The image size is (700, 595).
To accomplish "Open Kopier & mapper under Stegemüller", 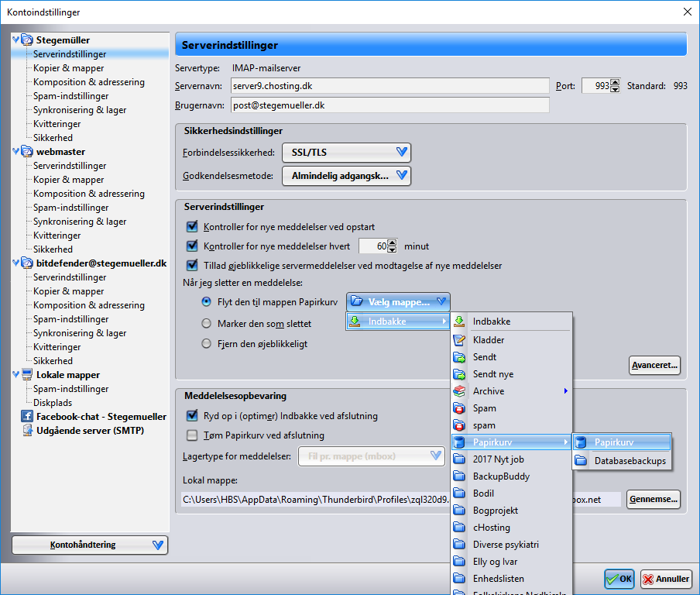I will click(68, 68).
